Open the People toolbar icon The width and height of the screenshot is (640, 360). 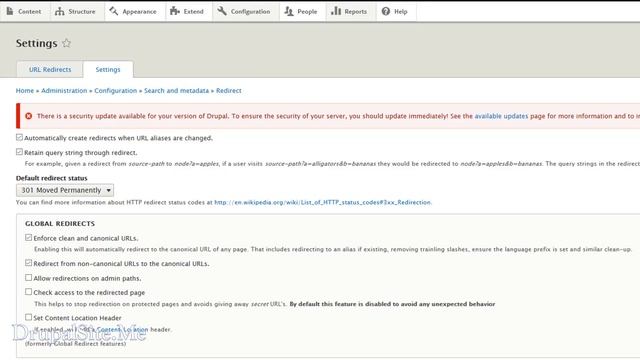tap(289, 11)
